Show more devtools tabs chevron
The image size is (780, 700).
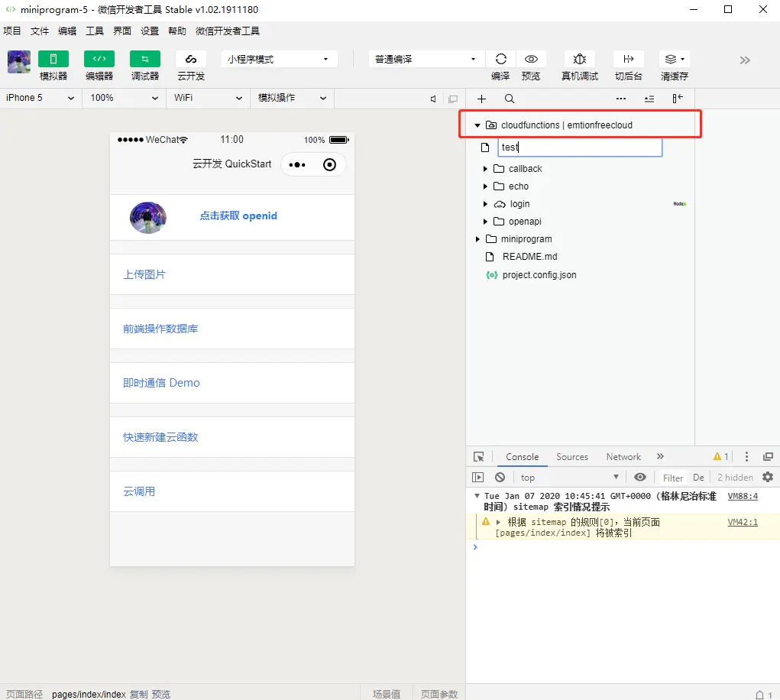click(x=660, y=456)
